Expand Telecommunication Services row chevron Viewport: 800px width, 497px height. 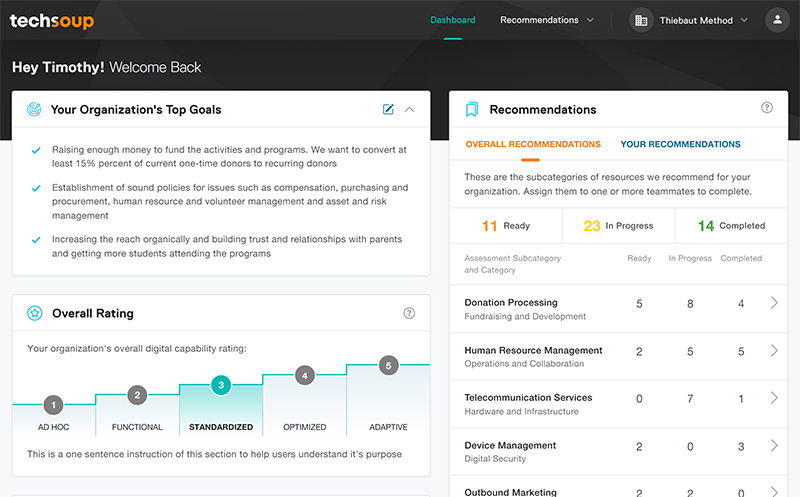774,397
